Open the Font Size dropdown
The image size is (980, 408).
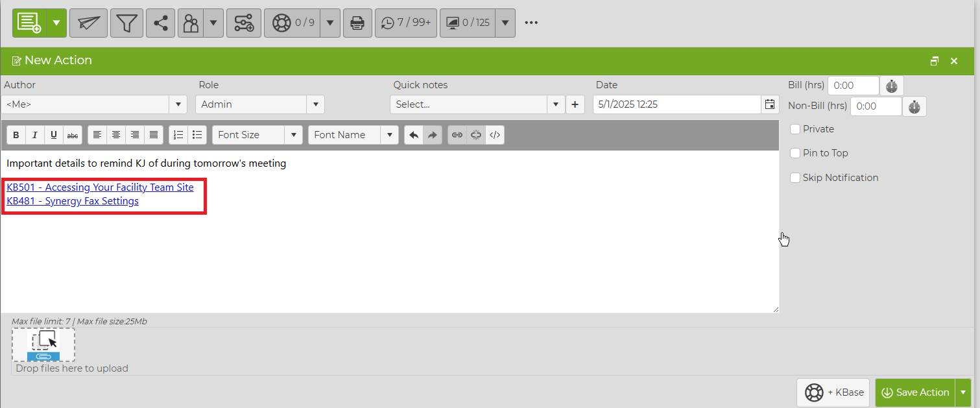(x=257, y=135)
